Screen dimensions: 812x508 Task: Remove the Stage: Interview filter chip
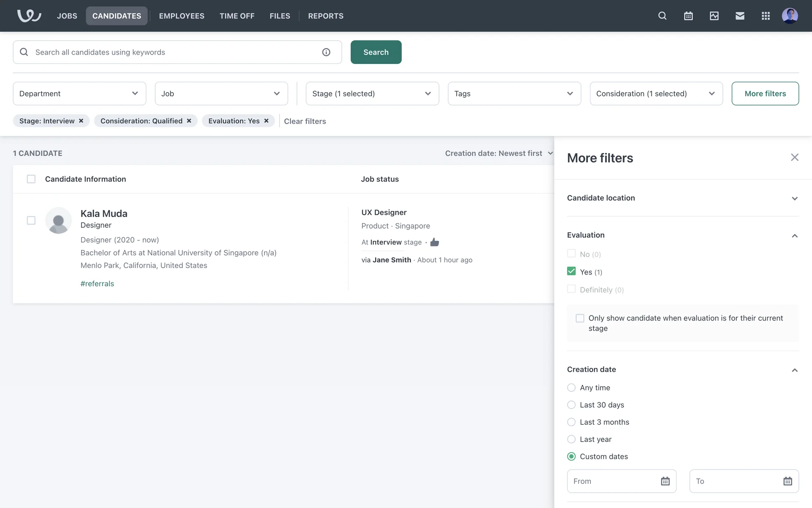[81, 121]
